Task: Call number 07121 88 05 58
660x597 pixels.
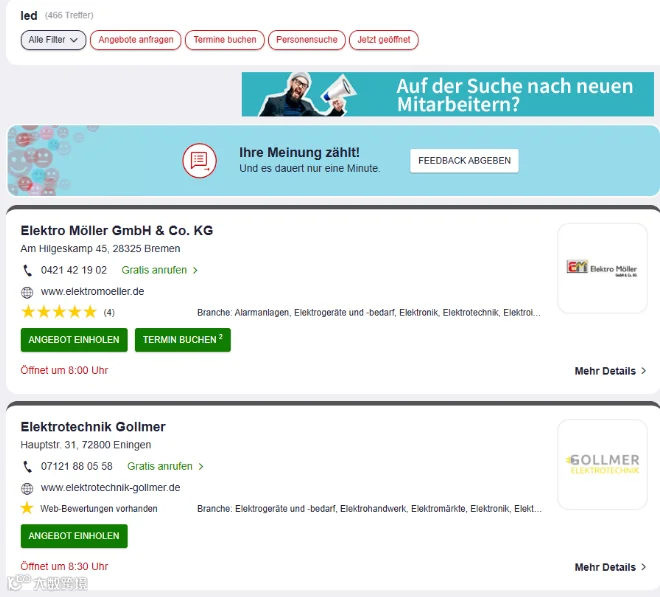Action: click(x=77, y=466)
